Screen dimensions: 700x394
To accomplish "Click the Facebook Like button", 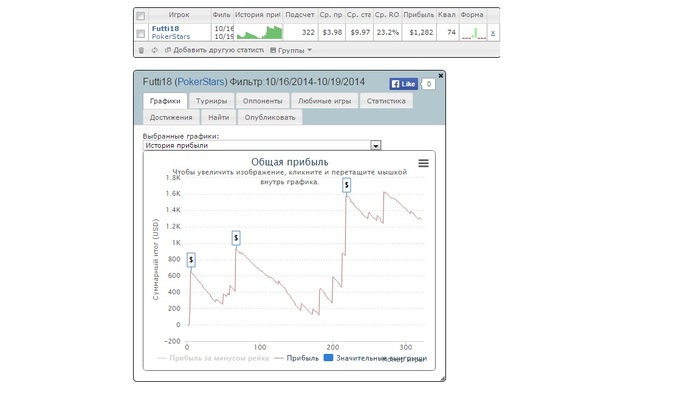I will click(404, 84).
